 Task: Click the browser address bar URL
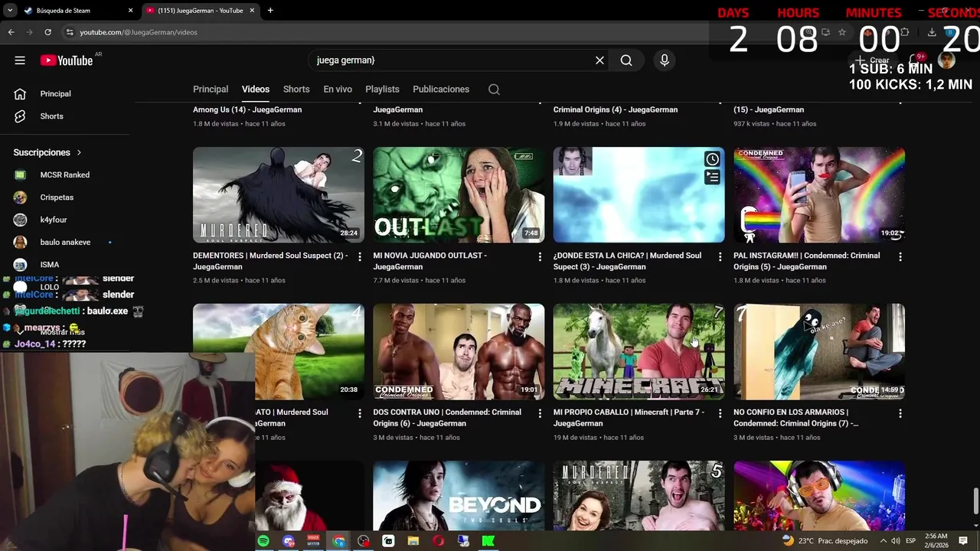(x=139, y=32)
